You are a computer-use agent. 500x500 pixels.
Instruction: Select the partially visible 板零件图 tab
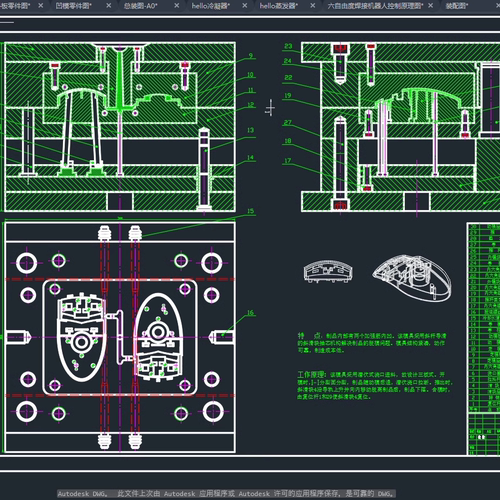pyautogui.click(x=15, y=6)
